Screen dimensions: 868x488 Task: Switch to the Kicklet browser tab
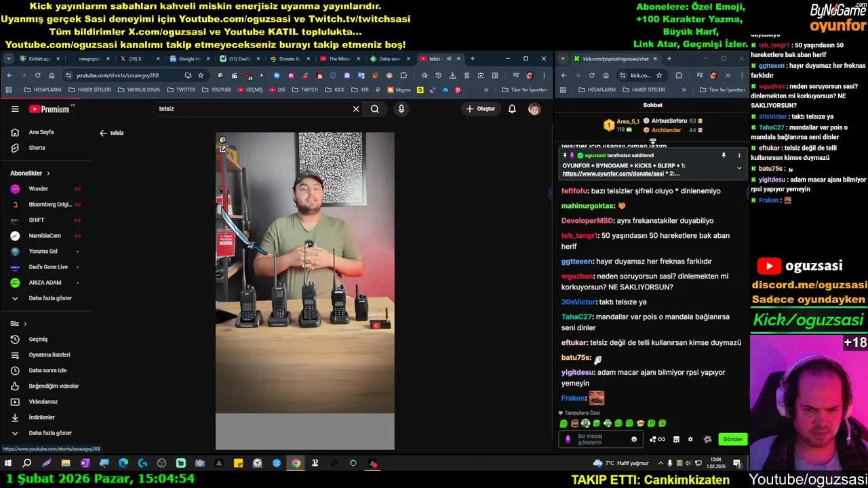[41, 59]
